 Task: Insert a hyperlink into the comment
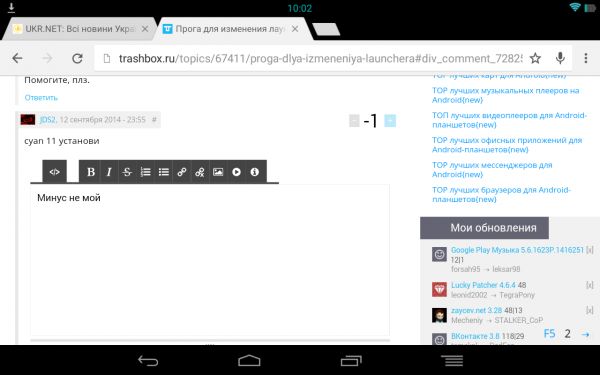point(182,172)
